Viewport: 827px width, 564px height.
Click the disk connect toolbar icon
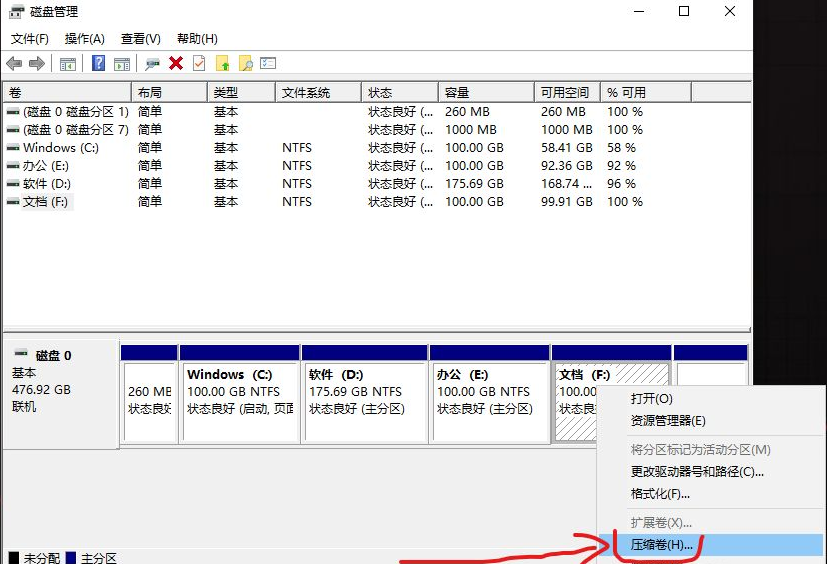click(152, 64)
